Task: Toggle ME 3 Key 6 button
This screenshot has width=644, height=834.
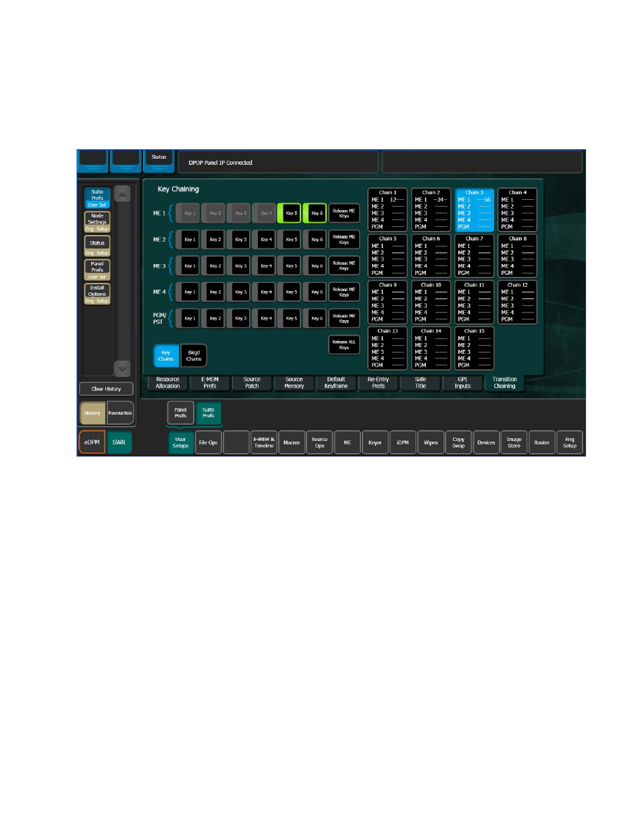Action: tap(317, 266)
